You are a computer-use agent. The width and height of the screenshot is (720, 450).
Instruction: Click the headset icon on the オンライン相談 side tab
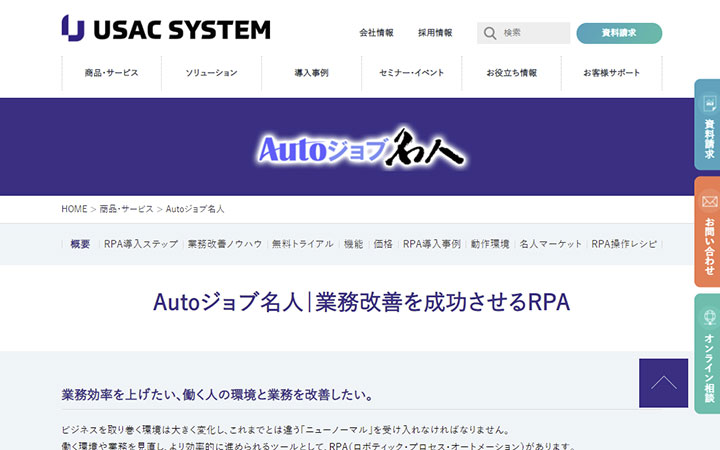point(710,317)
